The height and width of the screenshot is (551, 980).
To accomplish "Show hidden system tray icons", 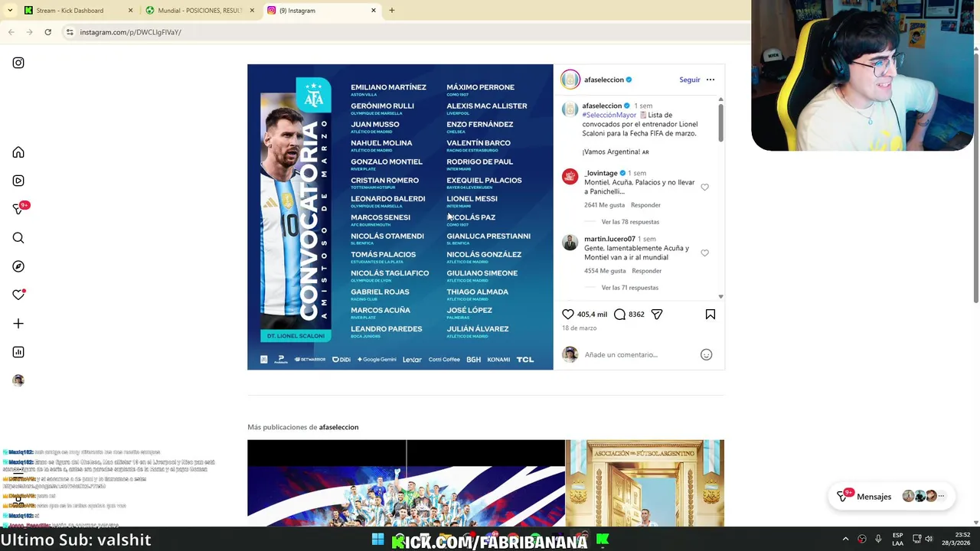I will tap(845, 540).
